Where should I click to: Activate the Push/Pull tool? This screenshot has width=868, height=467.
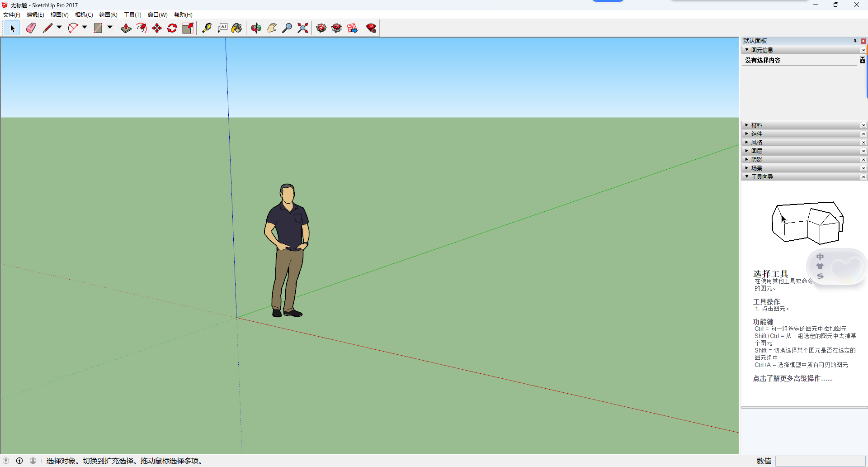pyautogui.click(x=126, y=28)
